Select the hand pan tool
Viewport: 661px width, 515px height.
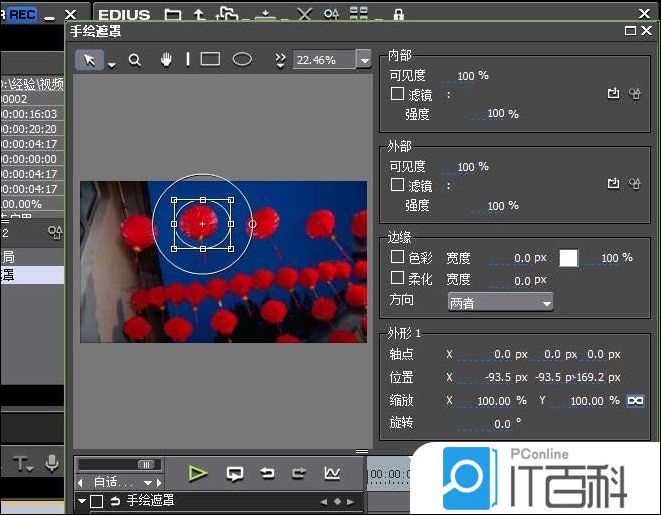[x=166, y=60]
